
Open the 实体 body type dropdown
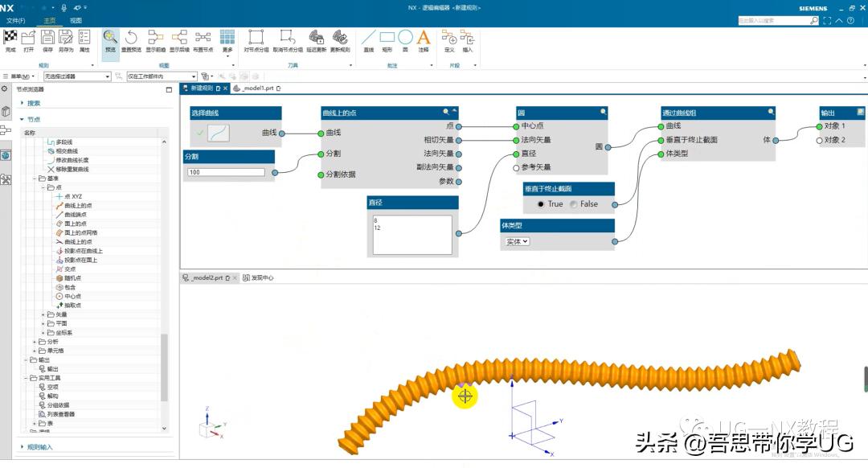515,240
